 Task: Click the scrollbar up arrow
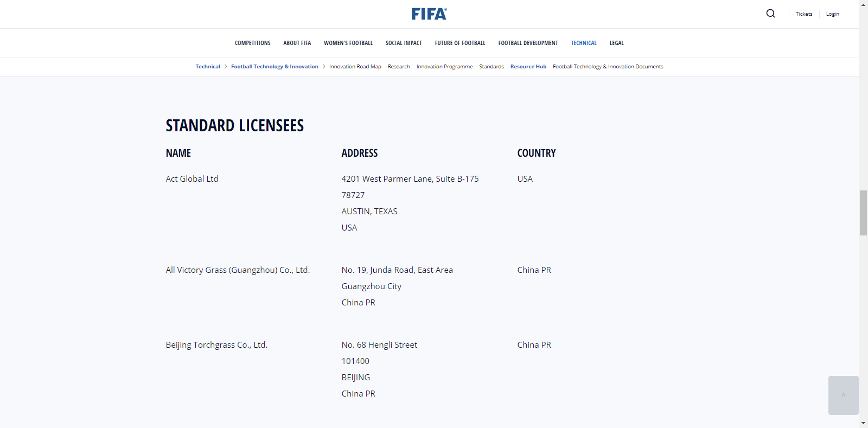pyautogui.click(x=863, y=4)
